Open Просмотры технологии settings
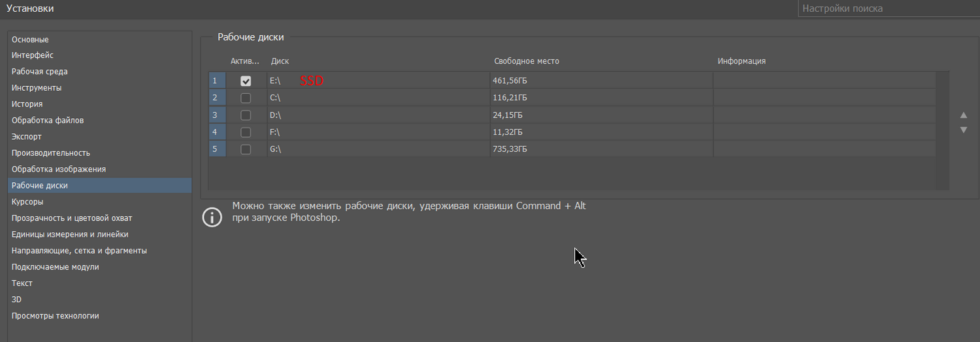The image size is (980, 342). tap(100, 317)
